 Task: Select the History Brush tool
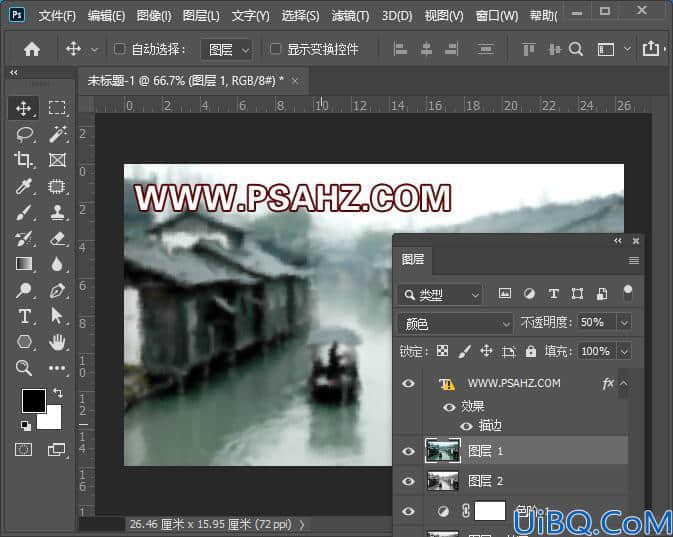point(24,238)
